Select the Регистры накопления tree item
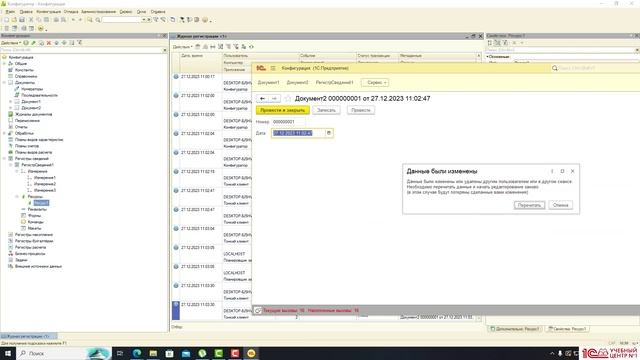The image size is (640, 360). click(x=33, y=235)
